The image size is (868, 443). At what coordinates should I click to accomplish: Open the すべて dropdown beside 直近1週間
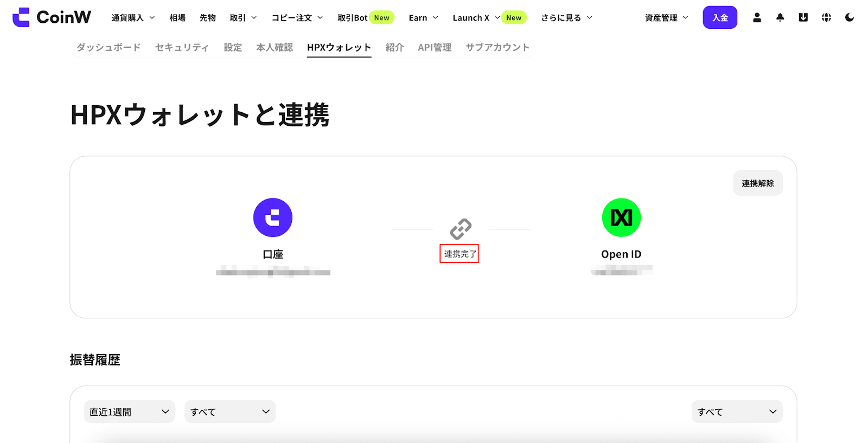(x=230, y=412)
